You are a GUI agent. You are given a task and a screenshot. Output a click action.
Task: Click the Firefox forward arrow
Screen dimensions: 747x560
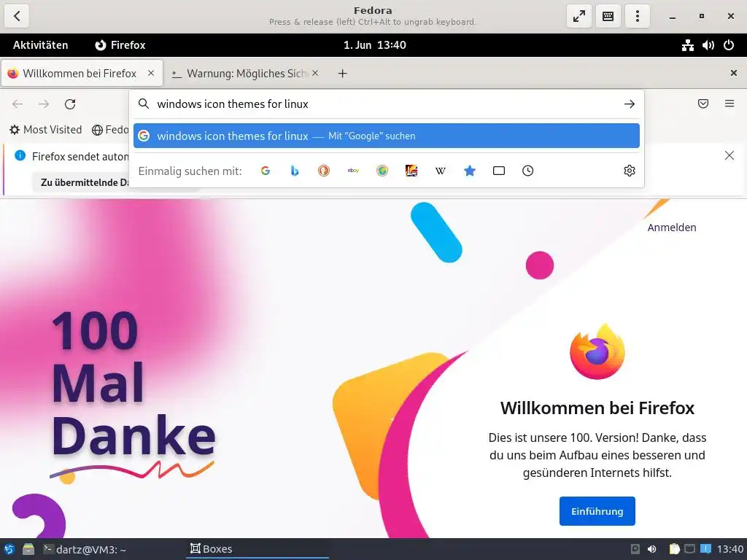tap(44, 104)
